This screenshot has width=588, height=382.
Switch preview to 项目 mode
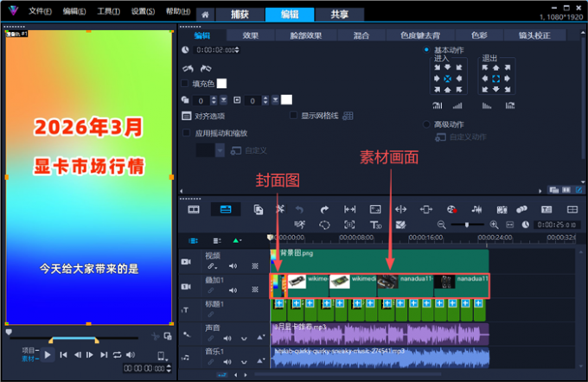tap(29, 350)
